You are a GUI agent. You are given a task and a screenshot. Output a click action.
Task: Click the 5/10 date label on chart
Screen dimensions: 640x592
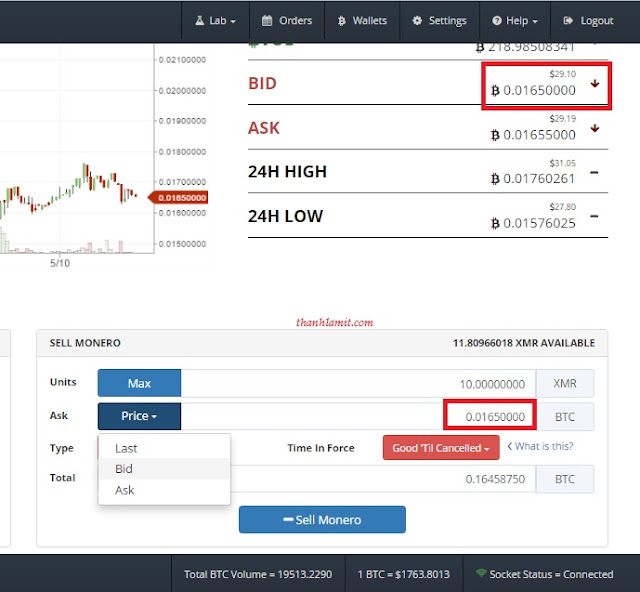60,263
